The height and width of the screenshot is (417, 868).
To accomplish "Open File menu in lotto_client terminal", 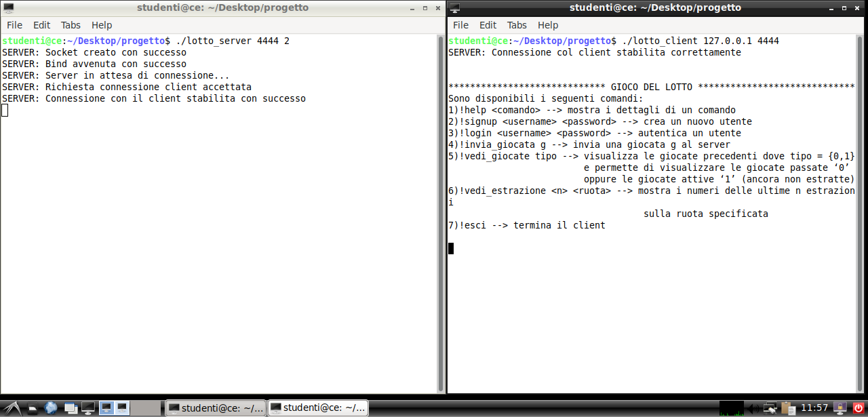I will click(460, 25).
